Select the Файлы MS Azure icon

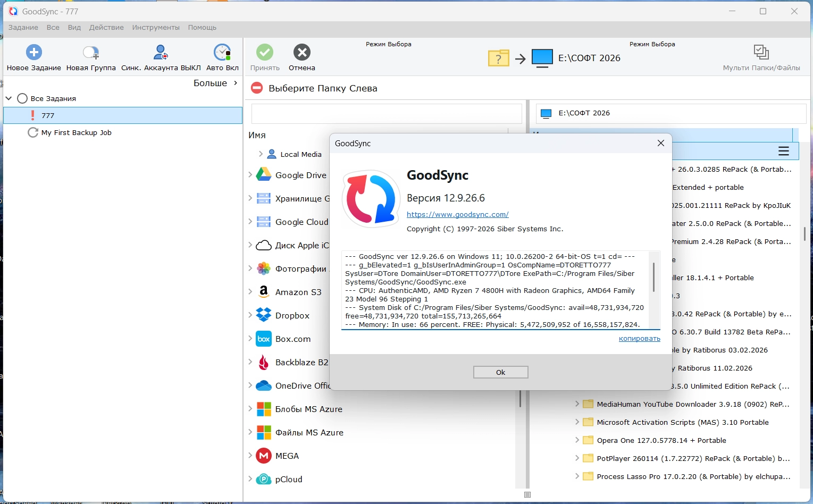(x=264, y=432)
